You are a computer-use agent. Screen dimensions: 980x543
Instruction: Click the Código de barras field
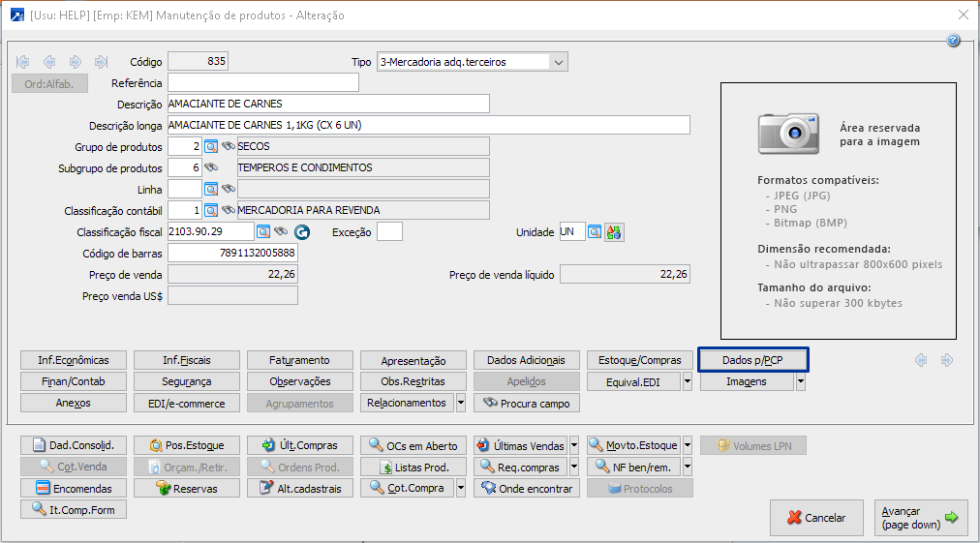[232, 253]
